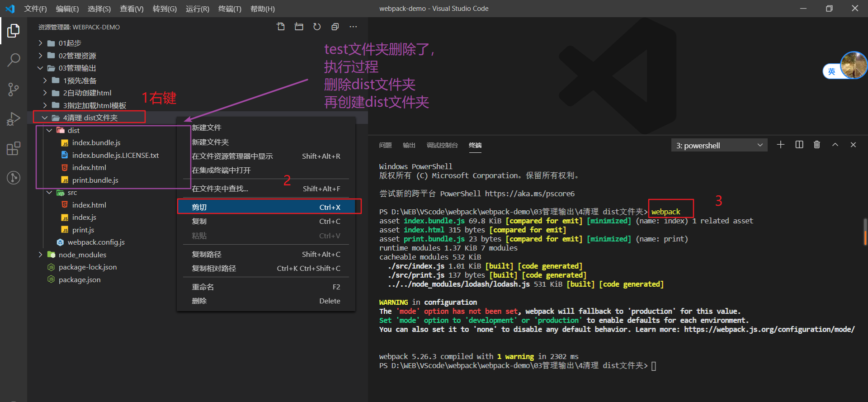
Task: Choose 复制 Ctrl+C in context menu
Action: [266, 221]
